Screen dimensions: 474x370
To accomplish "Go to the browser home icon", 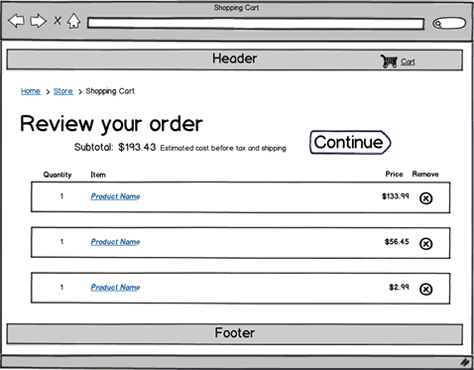I will [74, 21].
